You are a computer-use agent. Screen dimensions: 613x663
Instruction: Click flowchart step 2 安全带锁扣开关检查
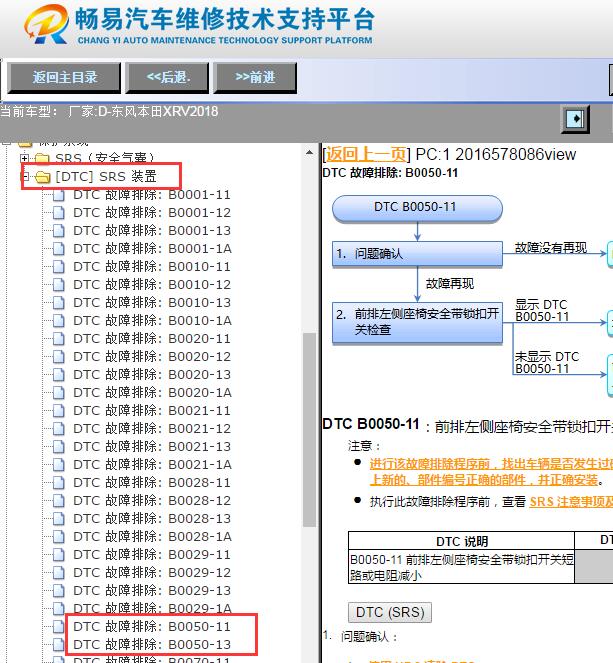pyautogui.click(x=417, y=322)
